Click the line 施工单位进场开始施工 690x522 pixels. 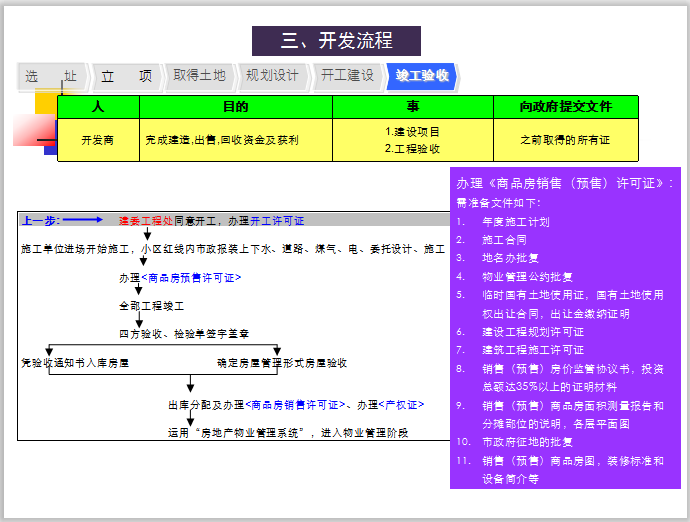coord(233,250)
